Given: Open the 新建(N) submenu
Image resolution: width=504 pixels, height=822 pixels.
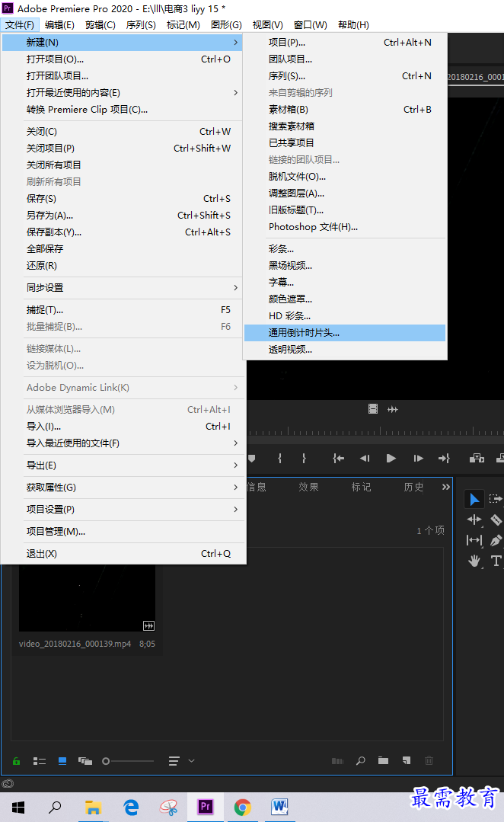Looking at the screenshot, I should coord(122,43).
